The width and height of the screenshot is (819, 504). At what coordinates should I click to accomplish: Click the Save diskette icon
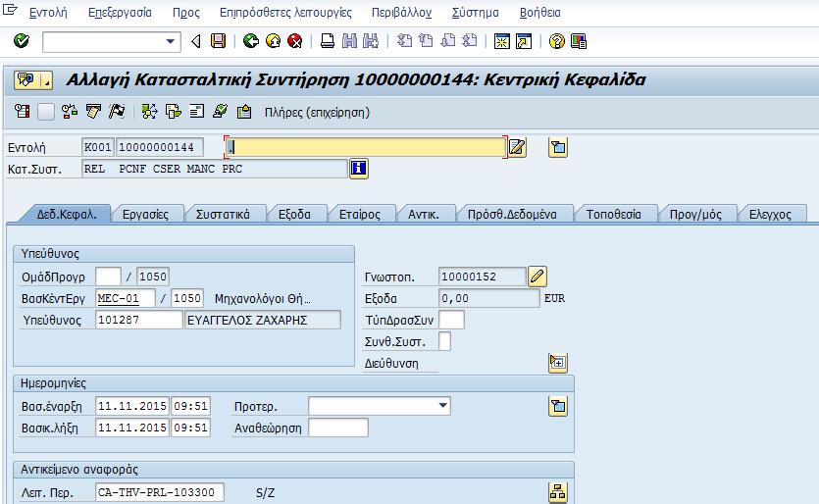pyautogui.click(x=219, y=41)
